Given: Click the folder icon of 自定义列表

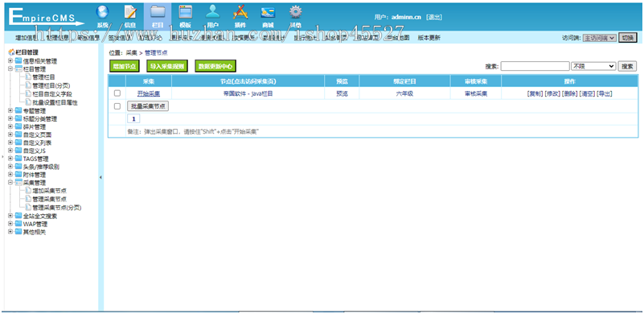Looking at the screenshot, I should point(18,143).
